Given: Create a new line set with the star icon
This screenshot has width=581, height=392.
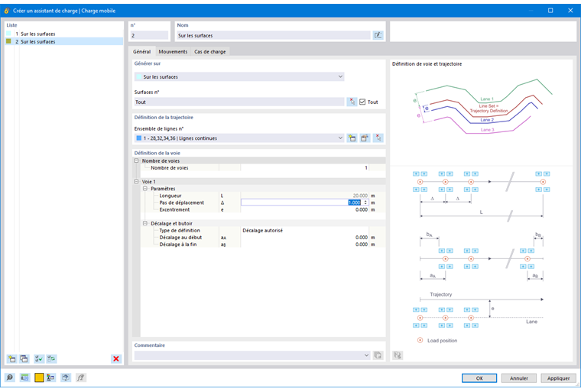Looking at the screenshot, I should point(352,138).
